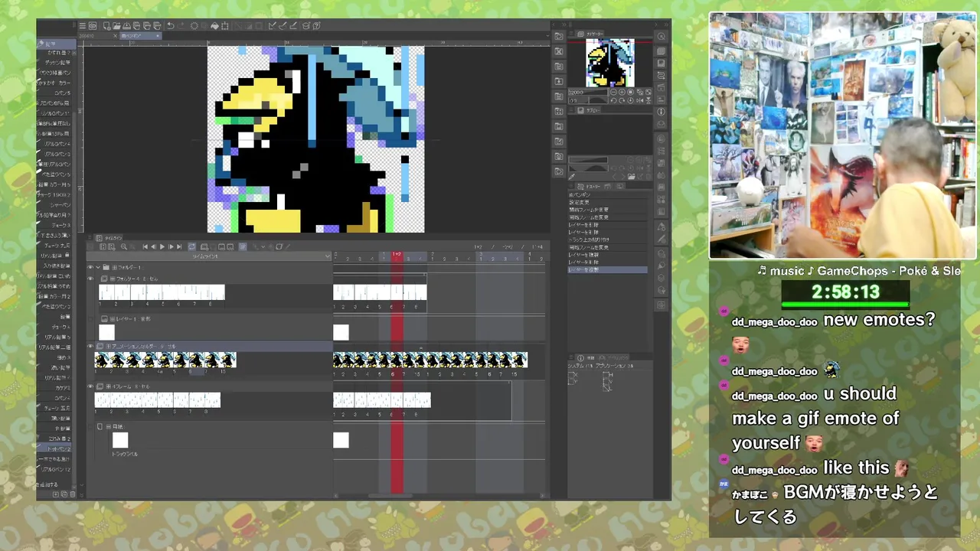Click the Scale/Rotate transform icon
The image size is (980, 551).
tap(225, 26)
